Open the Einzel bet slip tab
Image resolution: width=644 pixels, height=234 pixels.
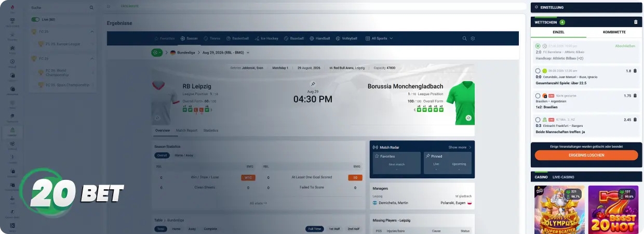559,32
